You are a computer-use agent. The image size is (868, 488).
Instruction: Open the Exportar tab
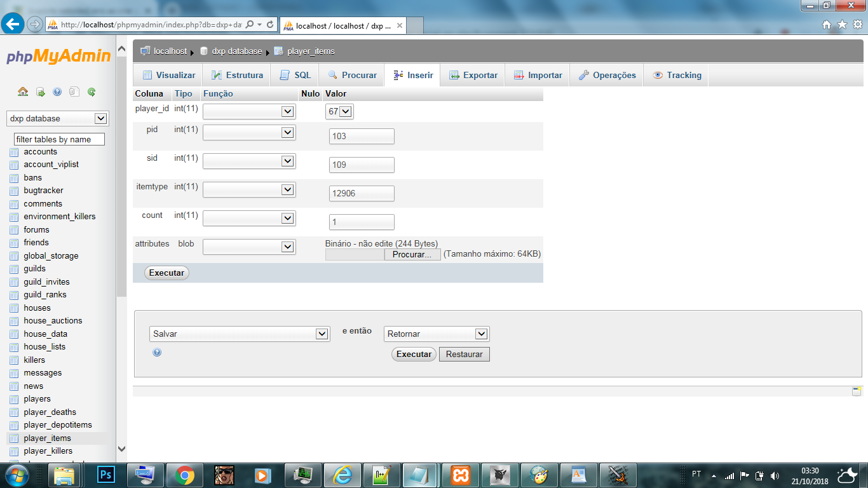coord(473,75)
